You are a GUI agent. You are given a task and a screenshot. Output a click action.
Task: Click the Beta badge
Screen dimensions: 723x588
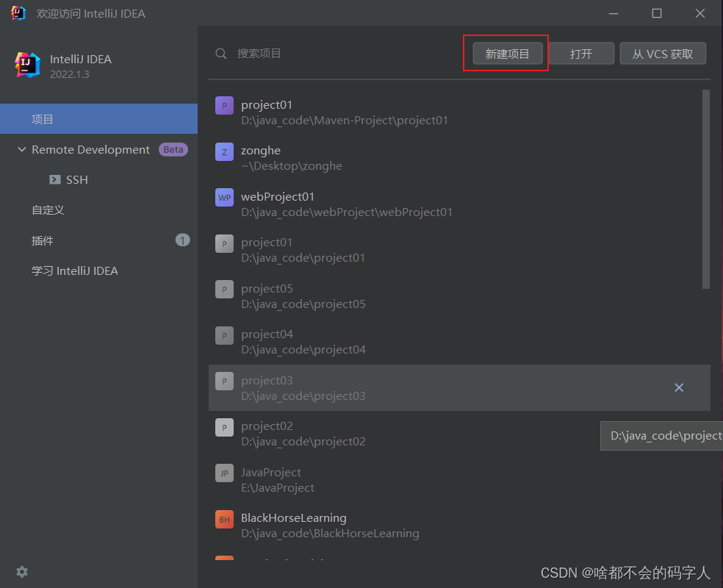coord(173,149)
